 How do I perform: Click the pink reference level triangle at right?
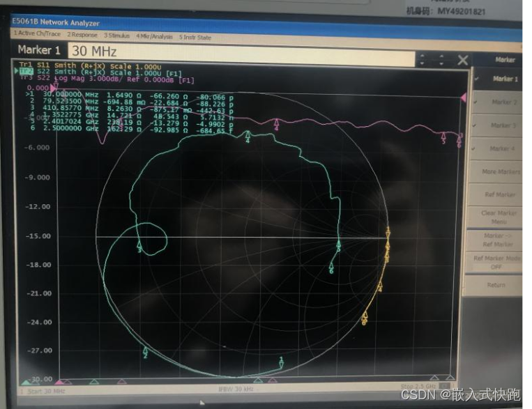point(463,98)
